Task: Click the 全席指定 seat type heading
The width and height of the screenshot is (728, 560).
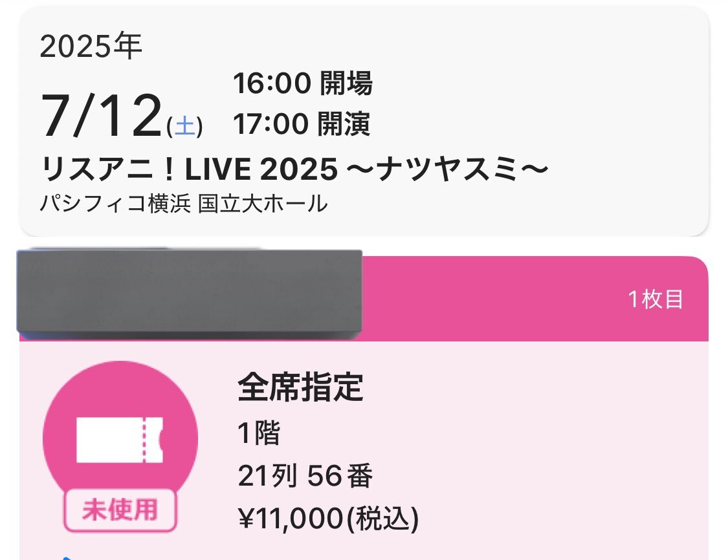Action: [300, 387]
